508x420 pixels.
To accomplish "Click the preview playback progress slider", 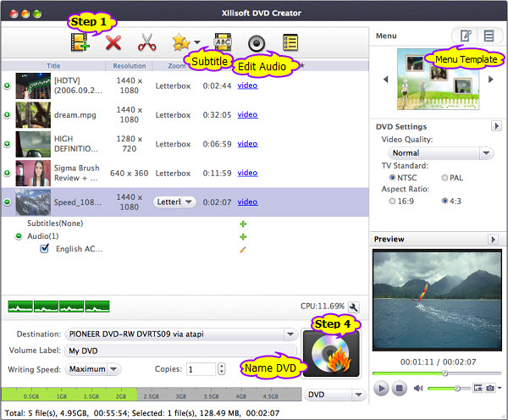I will pos(437,373).
